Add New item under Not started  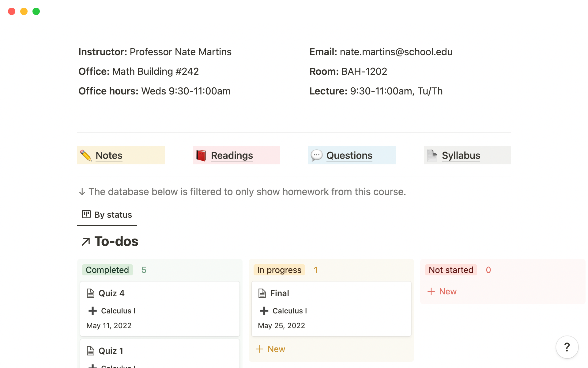click(442, 291)
